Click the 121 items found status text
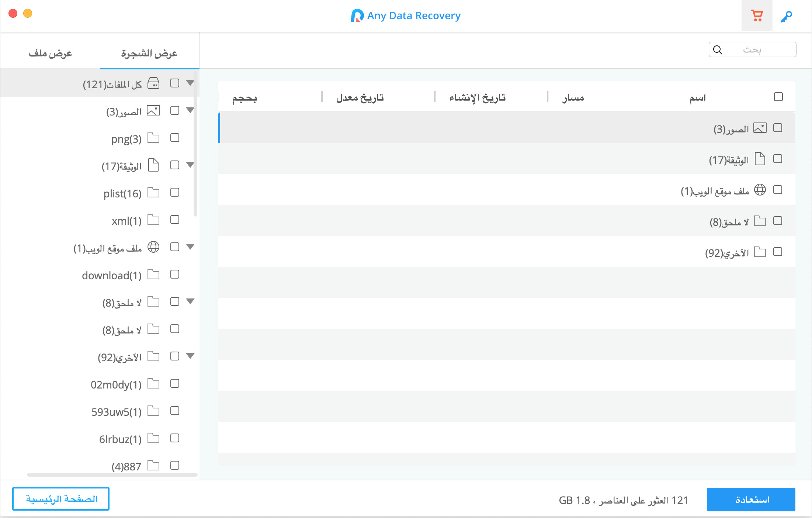 623,500
